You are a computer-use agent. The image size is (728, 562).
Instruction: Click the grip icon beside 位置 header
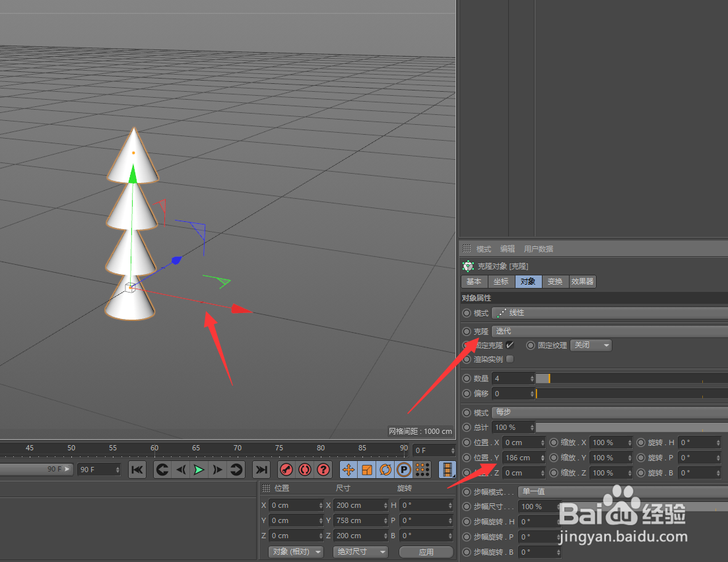click(266, 488)
